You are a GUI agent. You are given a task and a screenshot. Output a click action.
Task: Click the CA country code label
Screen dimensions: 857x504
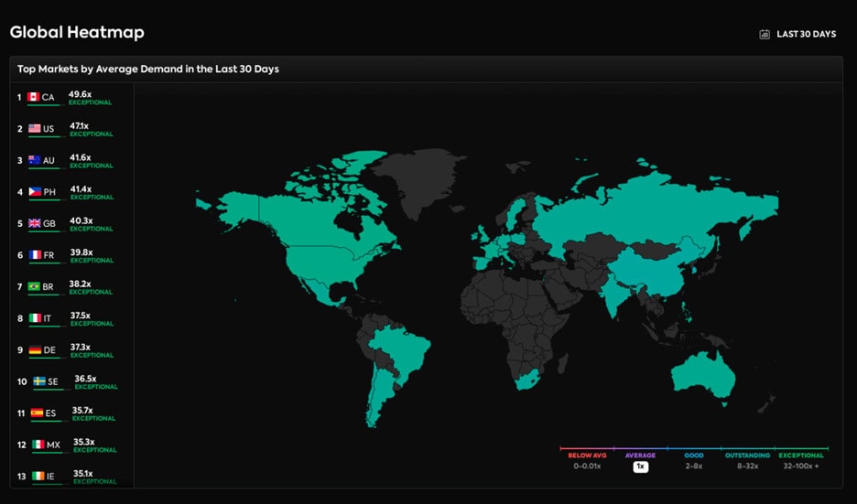point(49,98)
